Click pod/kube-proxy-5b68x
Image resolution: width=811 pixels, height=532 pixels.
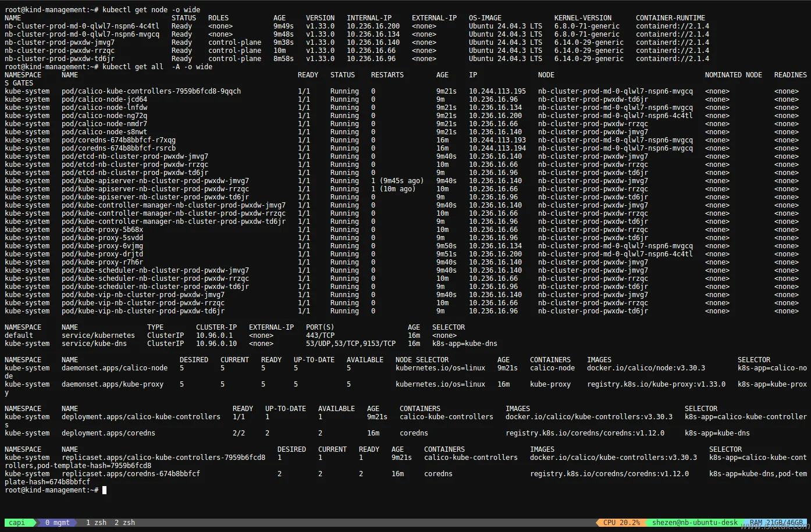point(102,230)
